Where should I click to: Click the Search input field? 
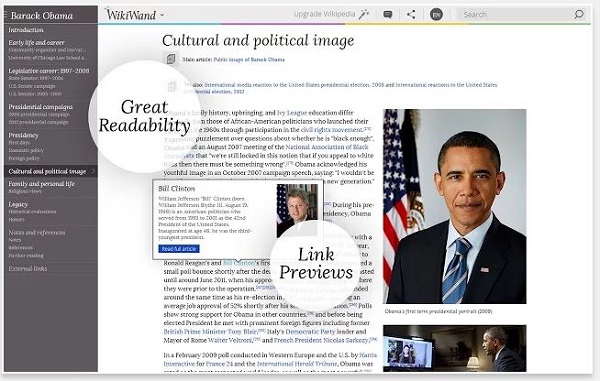[515, 15]
